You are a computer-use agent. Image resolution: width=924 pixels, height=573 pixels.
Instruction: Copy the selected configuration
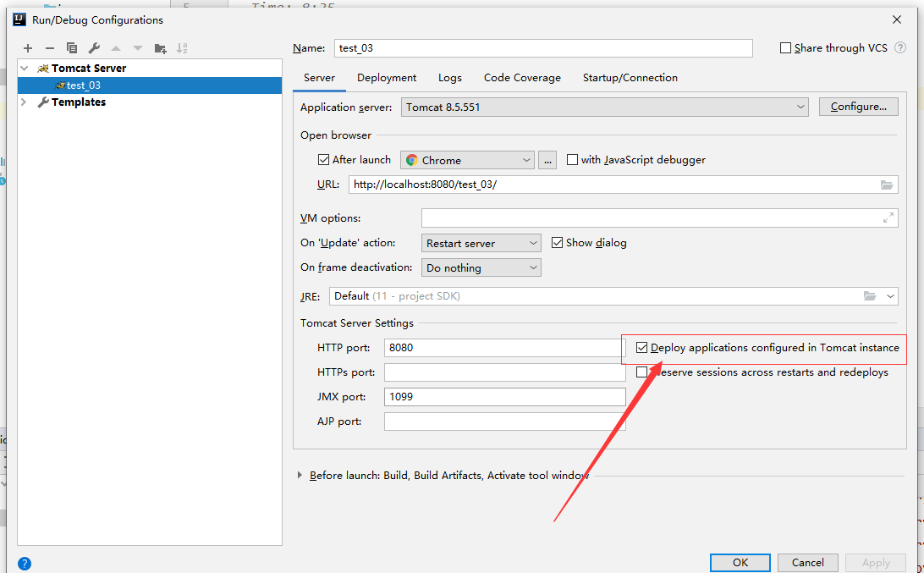point(72,48)
